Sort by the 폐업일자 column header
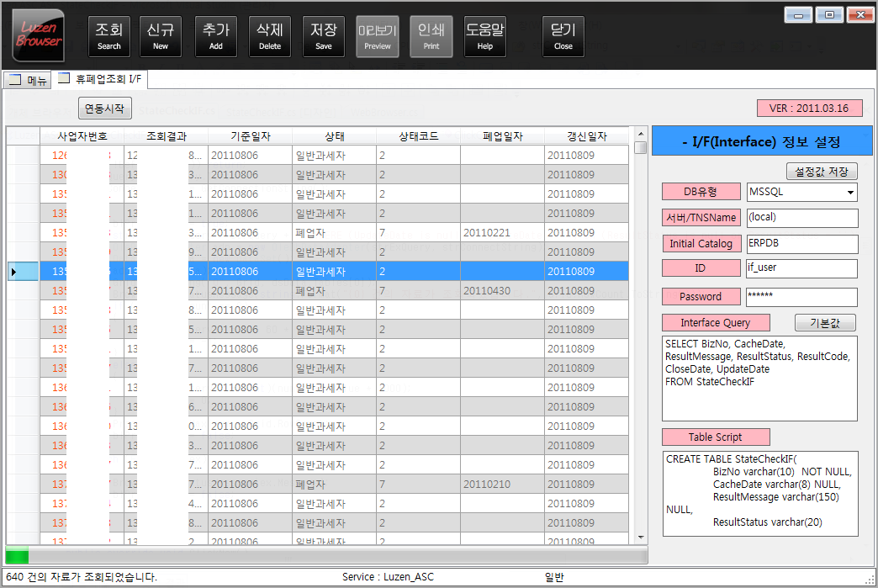 point(502,136)
